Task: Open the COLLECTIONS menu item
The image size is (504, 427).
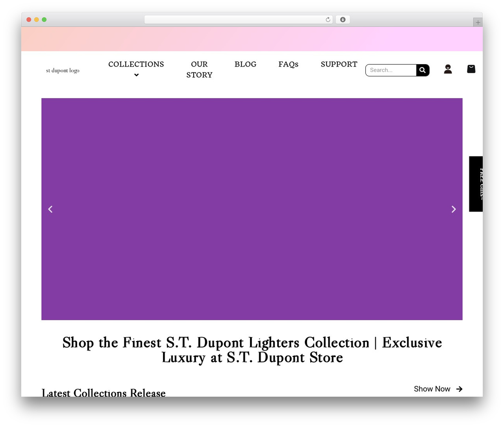Action: [x=136, y=64]
